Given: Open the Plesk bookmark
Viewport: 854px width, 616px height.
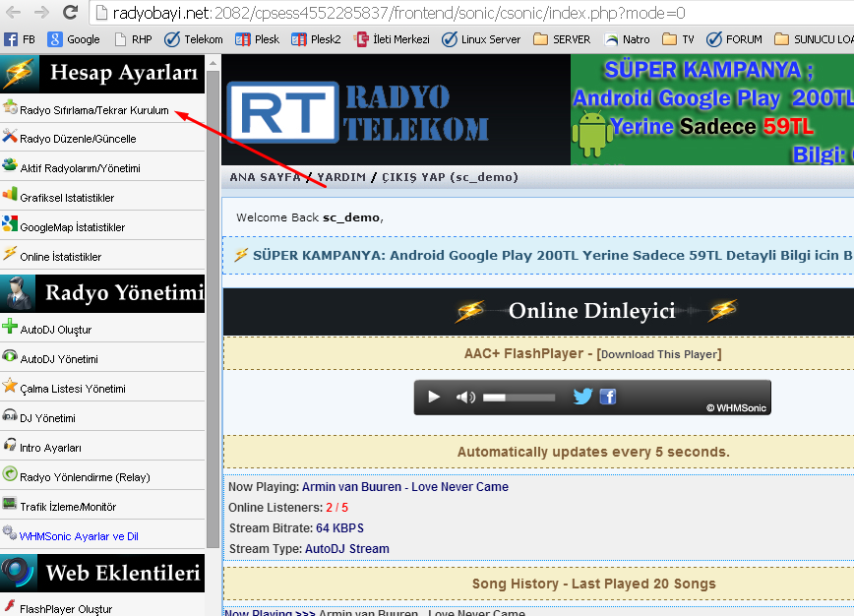Looking at the screenshot, I should coord(257,39).
